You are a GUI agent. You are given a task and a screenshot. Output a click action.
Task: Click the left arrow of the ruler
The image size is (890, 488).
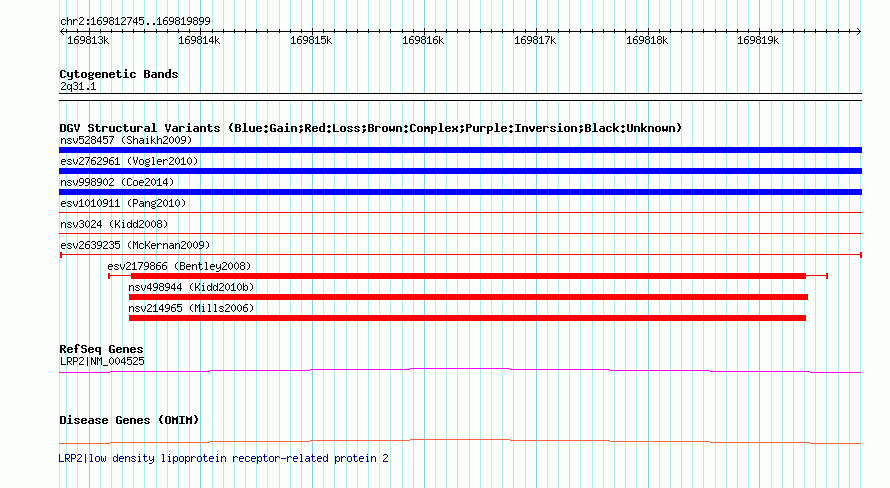tap(62, 31)
